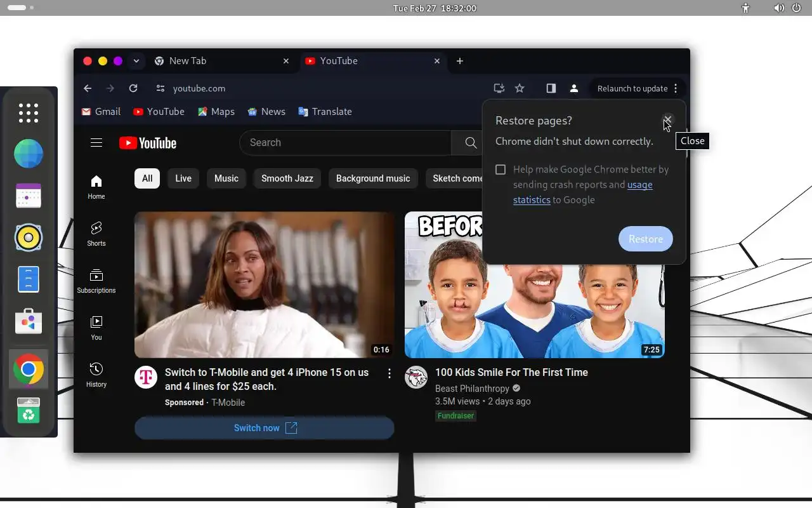The height and width of the screenshot is (508, 812).
Task: Reload the YouTube page
Action: tap(133, 88)
